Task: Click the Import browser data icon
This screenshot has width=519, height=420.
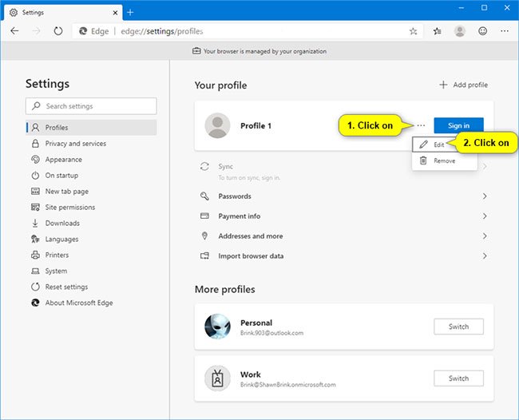Action: [204, 256]
